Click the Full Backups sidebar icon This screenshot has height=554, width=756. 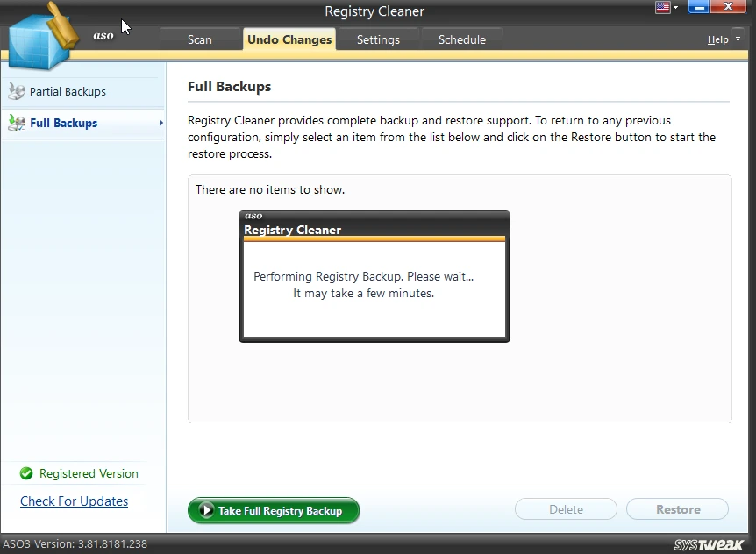(16, 124)
